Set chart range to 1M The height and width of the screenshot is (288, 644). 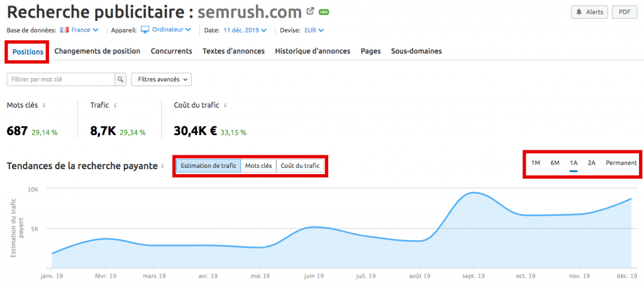536,163
